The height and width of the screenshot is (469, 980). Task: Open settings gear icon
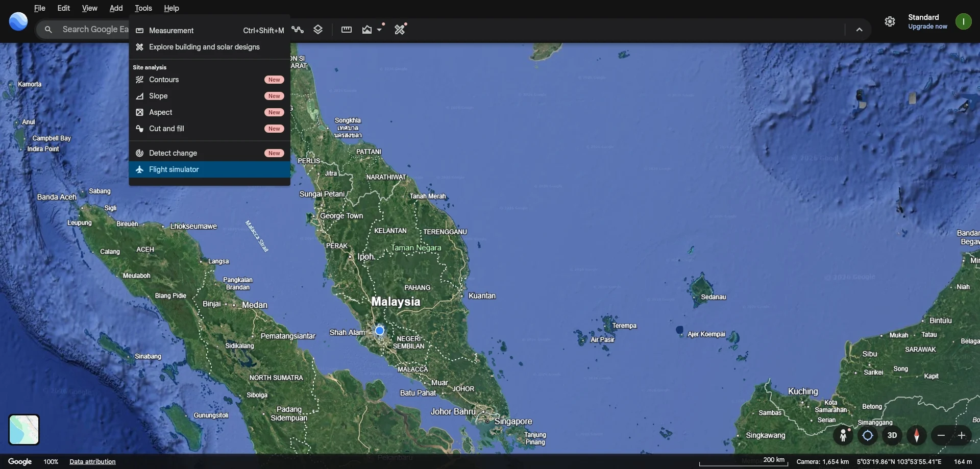coord(890,21)
